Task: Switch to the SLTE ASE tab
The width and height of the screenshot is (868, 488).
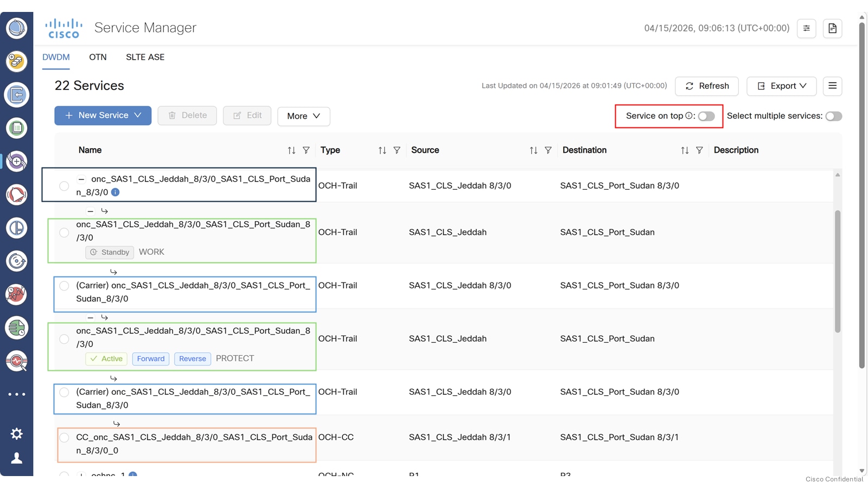Action: click(144, 57)
